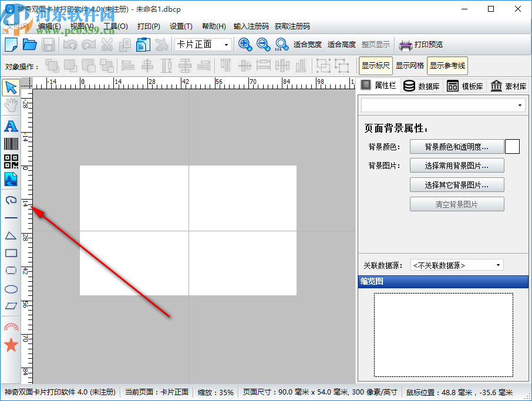Open the print preview
This screenshot has height=401, width=532.
coord(421,45)
